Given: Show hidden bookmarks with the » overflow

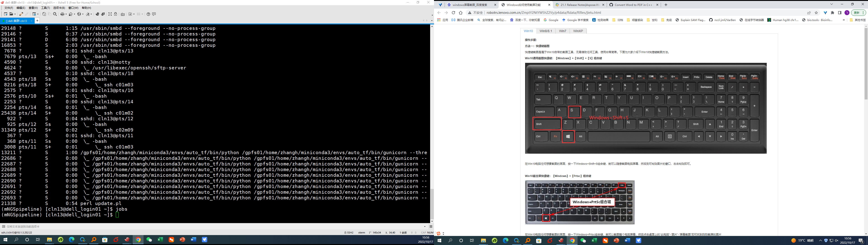Looking at the screenshot, I should [x=844, y=20].
